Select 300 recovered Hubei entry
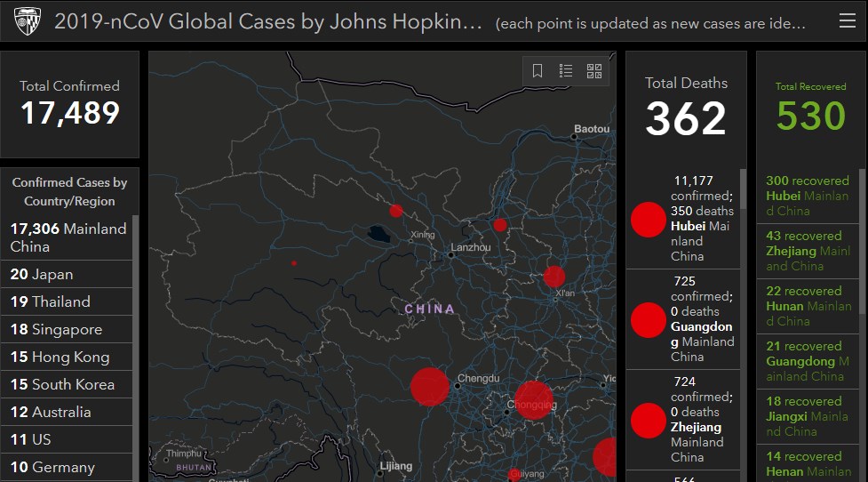 (808, 196)
